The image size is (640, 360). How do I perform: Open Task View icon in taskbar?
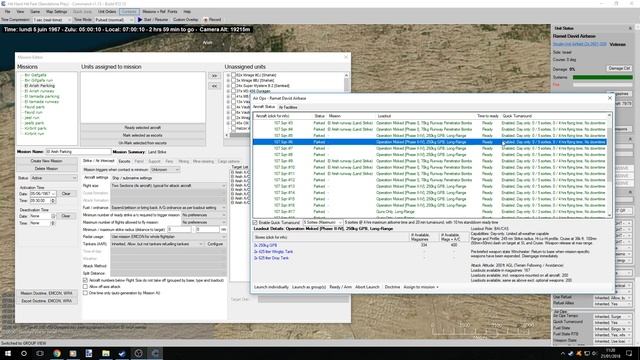40,353
